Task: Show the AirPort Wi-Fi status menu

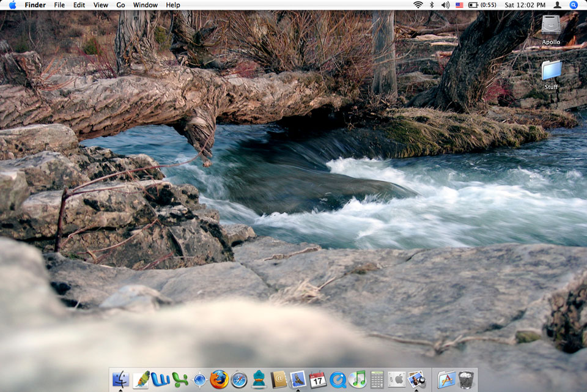Action: (418, 5)
